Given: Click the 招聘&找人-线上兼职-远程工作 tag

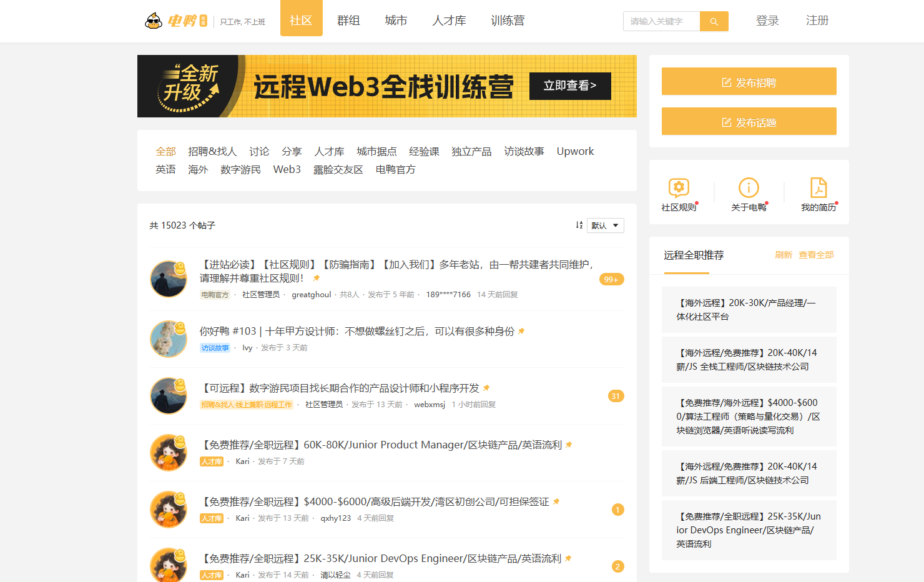Looking at the screenshot, I should pyautogui.click(x=247, y=405).
